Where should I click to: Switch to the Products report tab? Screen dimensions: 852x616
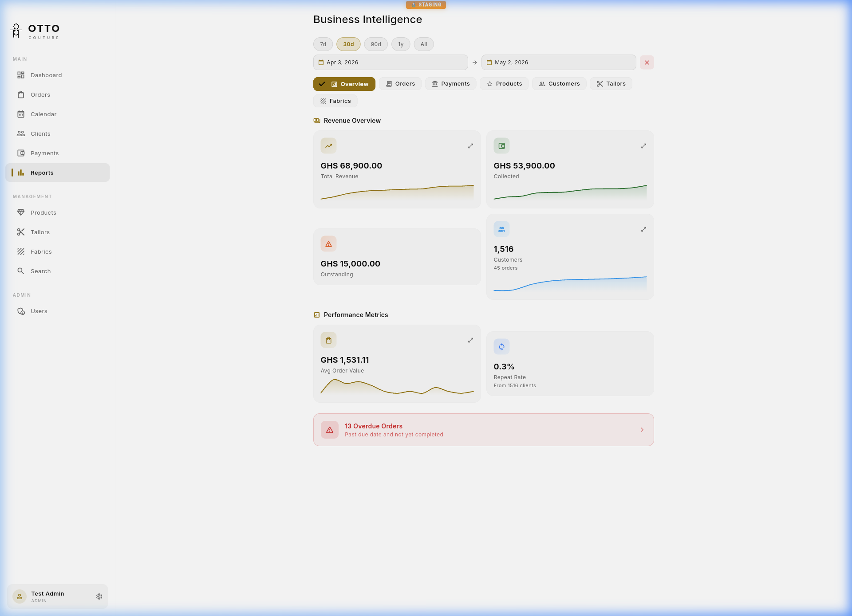[504, 84]
